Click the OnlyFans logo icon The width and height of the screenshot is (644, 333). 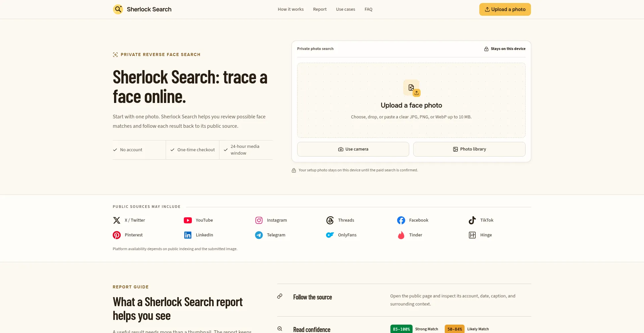point(330,235)
